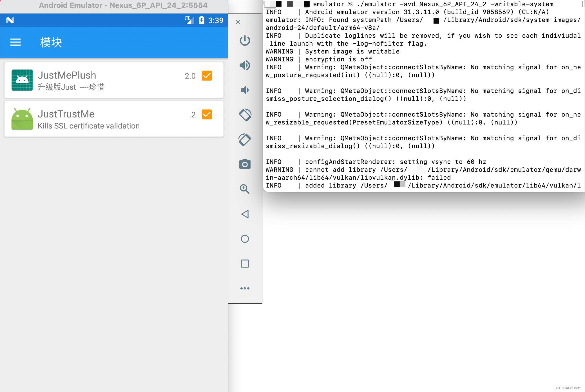The image size is (585, 392).
Task: Tap the overview square button
Action: coord(245,264)
